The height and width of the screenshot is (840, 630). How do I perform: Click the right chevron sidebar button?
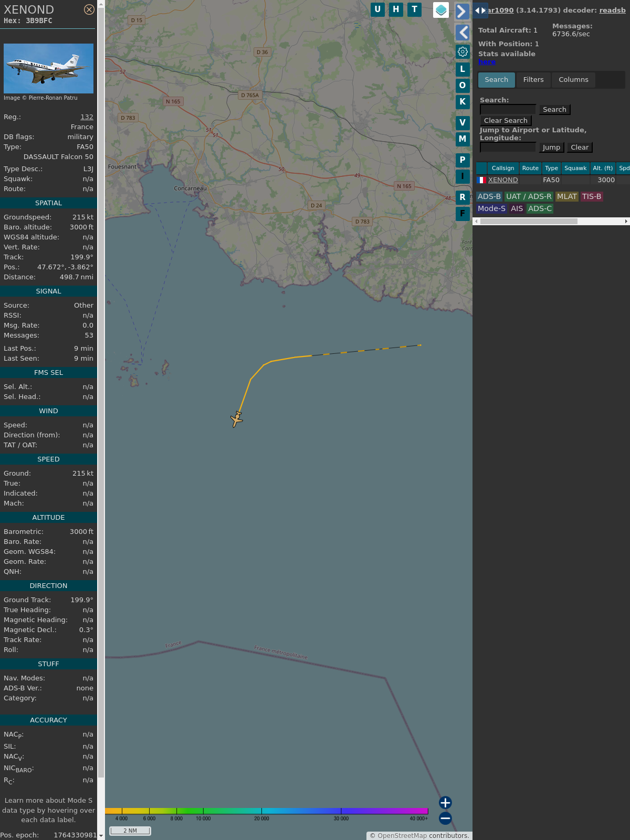pyautogui.click(x=463, y=11)
